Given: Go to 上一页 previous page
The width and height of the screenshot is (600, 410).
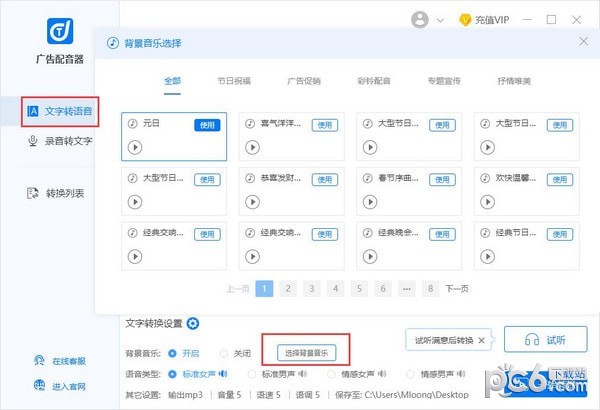Looking at the screenshot, I should (238, 289).
